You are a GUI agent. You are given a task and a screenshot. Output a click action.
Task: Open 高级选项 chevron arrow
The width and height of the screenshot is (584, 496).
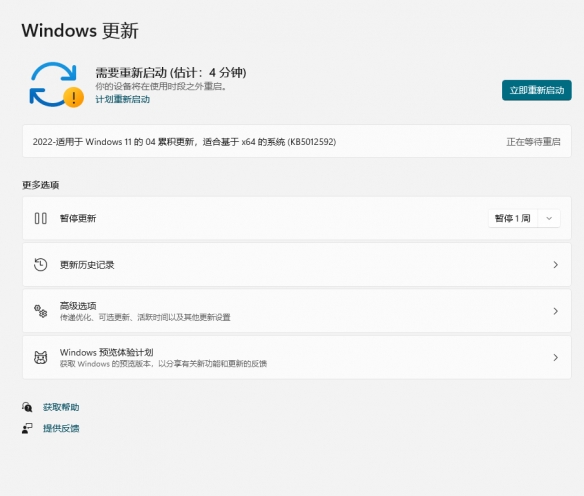point(555,311)
